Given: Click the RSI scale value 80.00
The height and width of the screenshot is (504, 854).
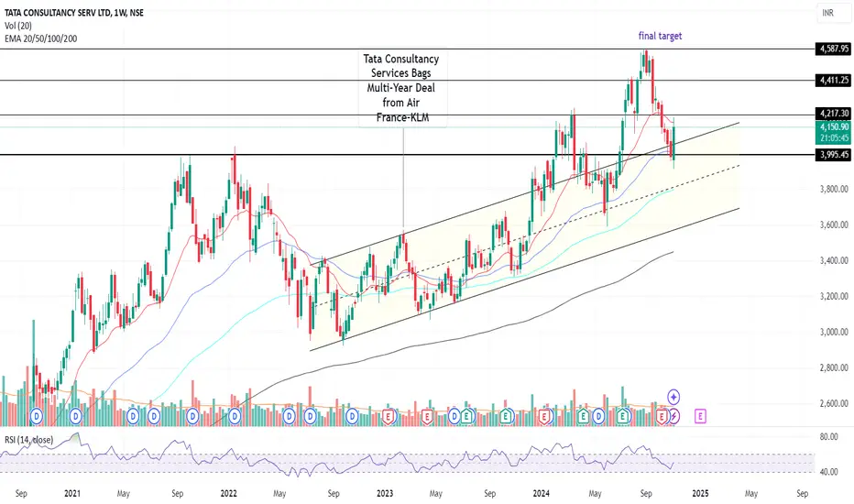Looking at the screenshot, I should [828, 436].
